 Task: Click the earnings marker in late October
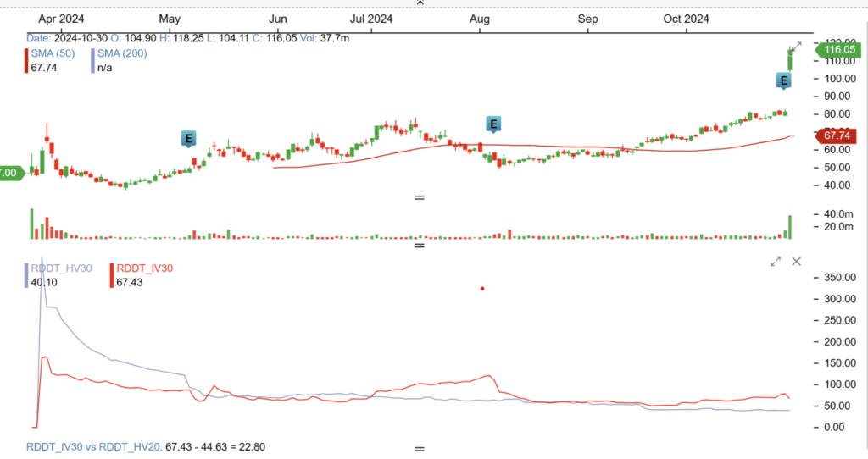pyautogui.click(x=783, y=80)
